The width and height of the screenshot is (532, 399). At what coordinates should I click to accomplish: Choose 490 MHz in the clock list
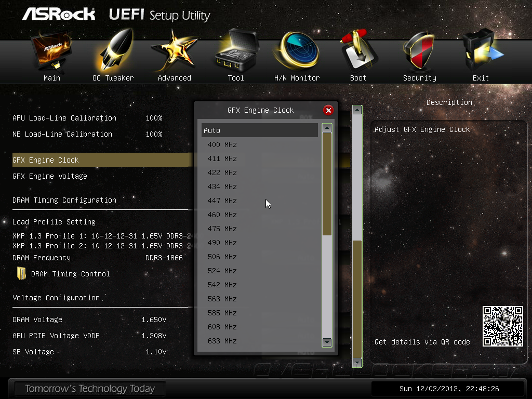point(260,243)
